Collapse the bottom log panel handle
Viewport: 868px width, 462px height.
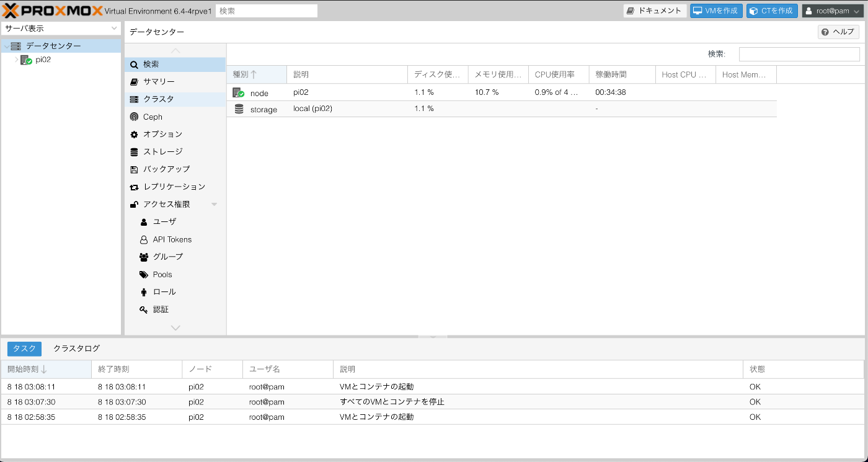pyautogui.click(x=433, y=336)
